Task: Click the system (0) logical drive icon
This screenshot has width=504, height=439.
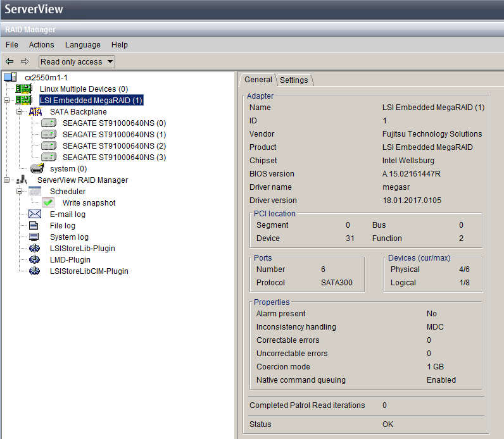Action: pyautogui.click(x=37, y=168)
